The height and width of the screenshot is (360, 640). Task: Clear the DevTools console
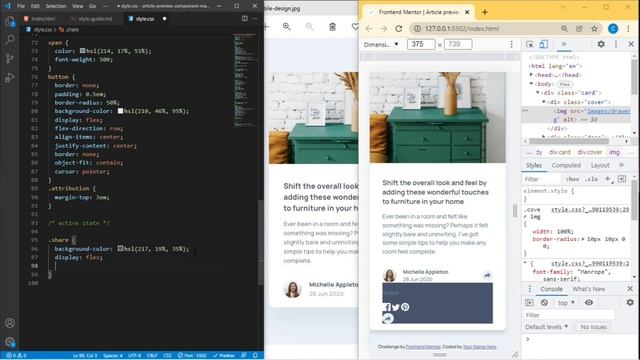(544, 303)
